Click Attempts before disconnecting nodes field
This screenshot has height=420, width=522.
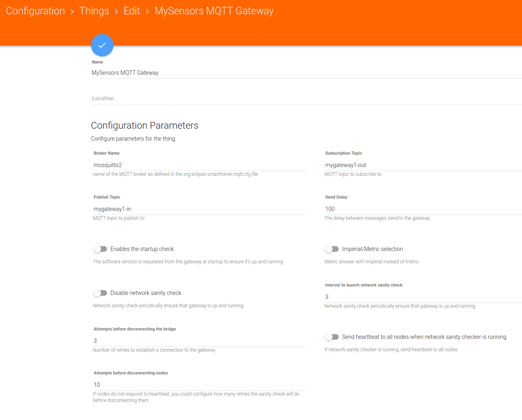200,385
